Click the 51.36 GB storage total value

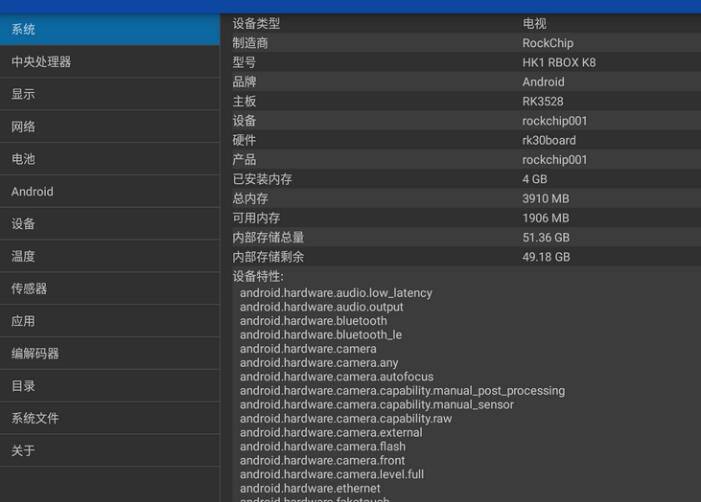(546, 237)
